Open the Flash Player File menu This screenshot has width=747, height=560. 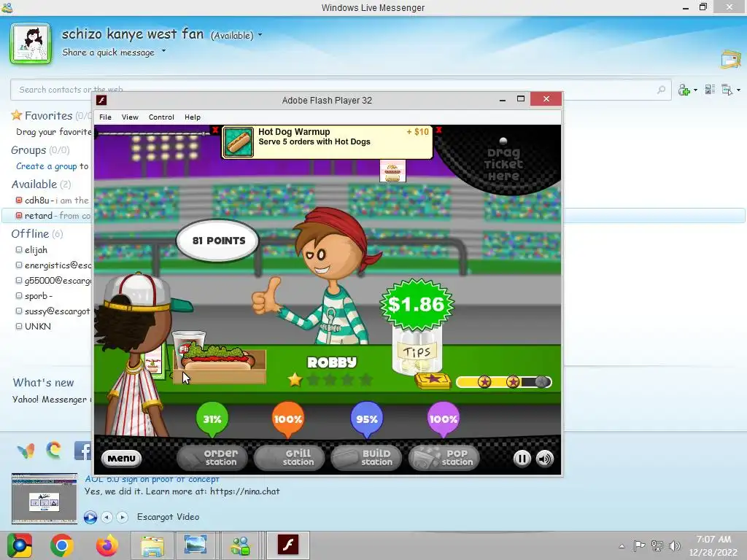105,117
